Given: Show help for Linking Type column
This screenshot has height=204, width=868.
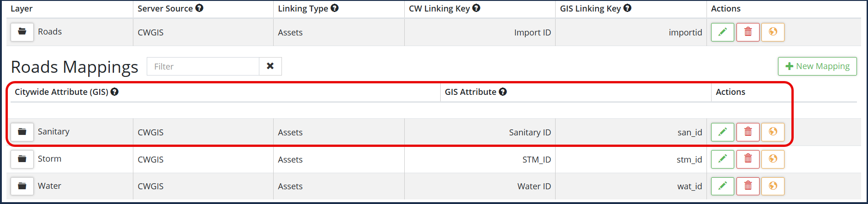Looking at the screenshot, I should coord(335,8).
